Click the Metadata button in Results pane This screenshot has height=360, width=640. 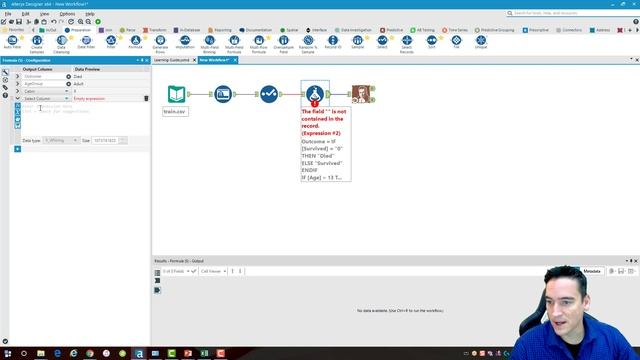[591, 271]
